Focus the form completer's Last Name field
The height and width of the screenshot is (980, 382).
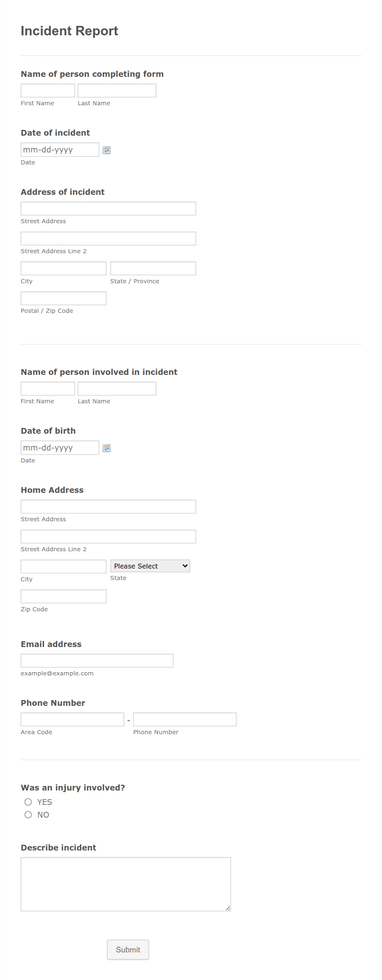point(117,90)
